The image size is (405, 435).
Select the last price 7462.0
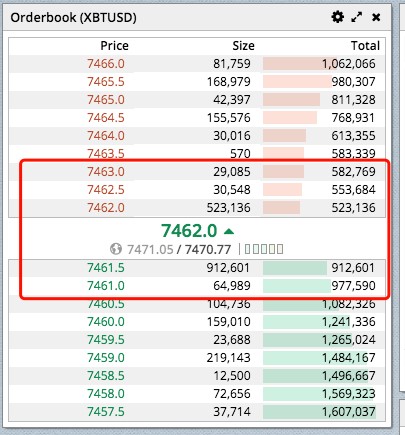click(x=189, y=230)
